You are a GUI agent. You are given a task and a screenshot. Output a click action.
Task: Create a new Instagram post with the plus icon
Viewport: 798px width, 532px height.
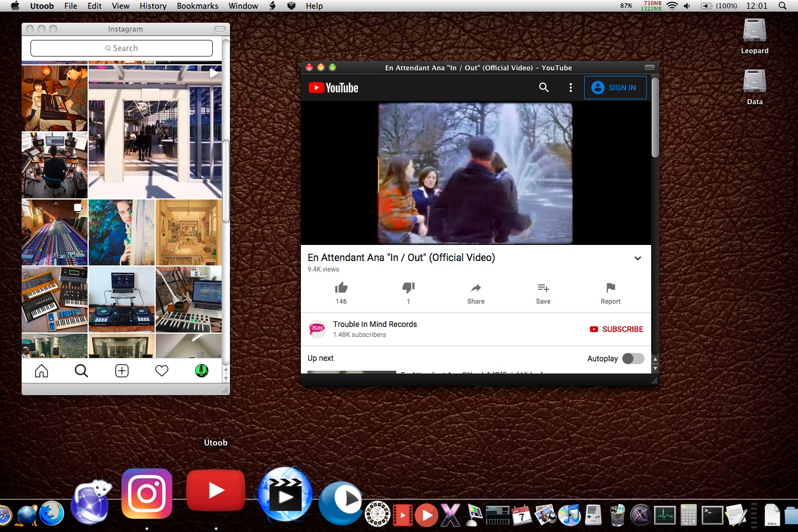[122, 371]
